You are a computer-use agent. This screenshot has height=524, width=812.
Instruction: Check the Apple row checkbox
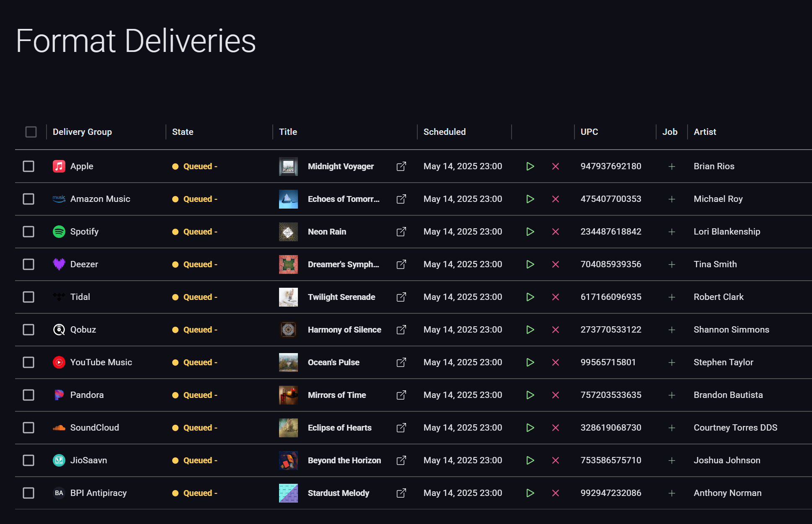[x=28, y=166]
